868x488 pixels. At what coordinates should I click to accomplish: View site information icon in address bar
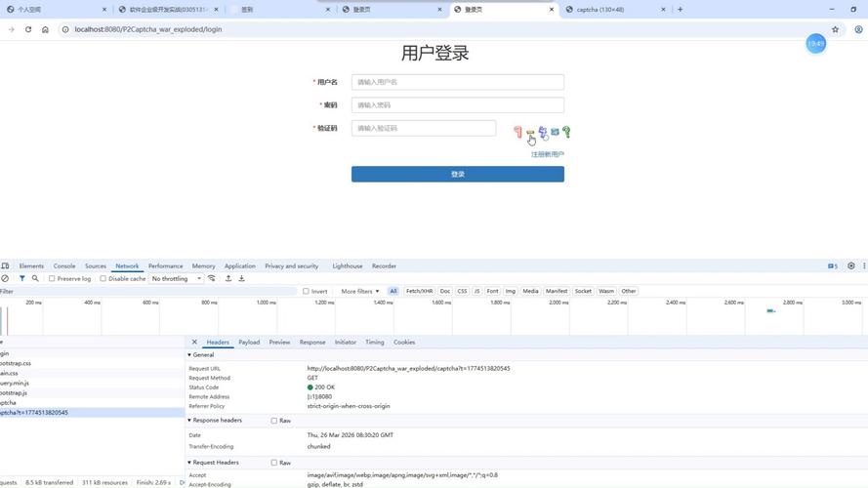(65, 29)
